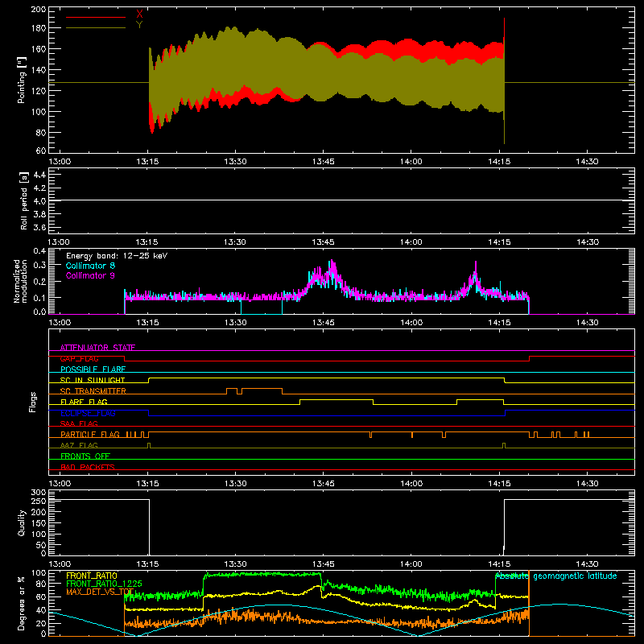Select the SC_TRANSMITTER flag label
This screenshot has height=644, width=644.
(93, 391)
